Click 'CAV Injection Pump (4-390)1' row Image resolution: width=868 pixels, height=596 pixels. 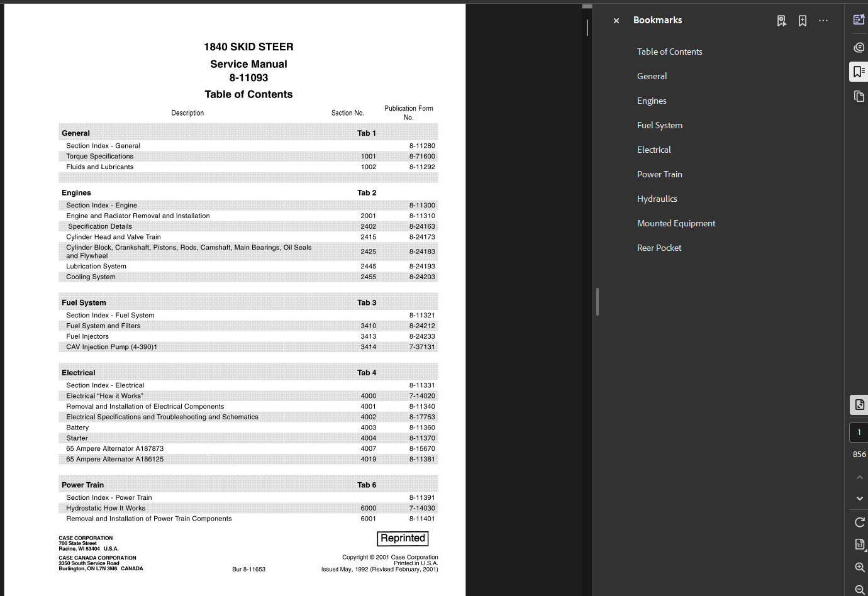(248, 347)
